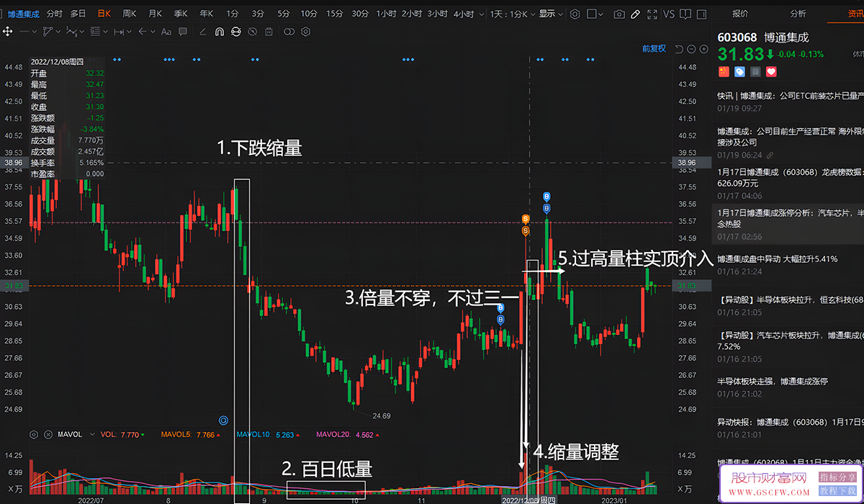Switch to the 1小时 hourly chart
Image resolution: width=864 pixels, height=504 pixels.
coord(386,14)
